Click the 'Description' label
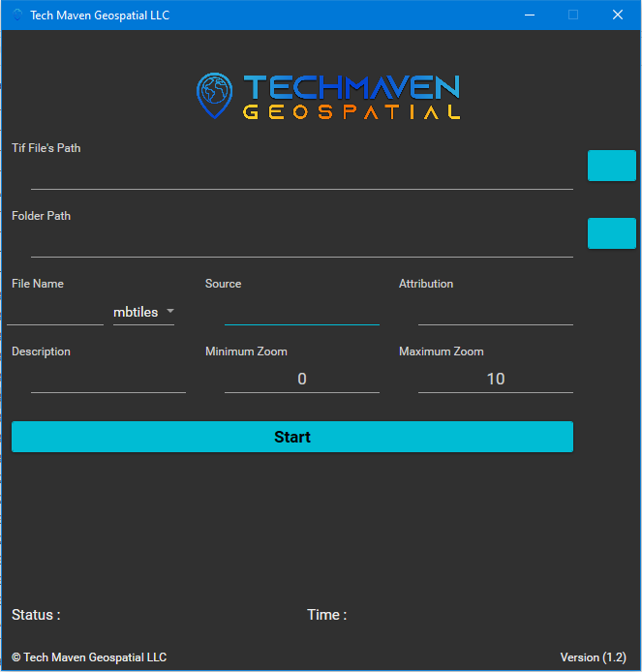Image resolution: width=642 pixels, height=672 pixels. pyautogui.click(x=41, y=351)
